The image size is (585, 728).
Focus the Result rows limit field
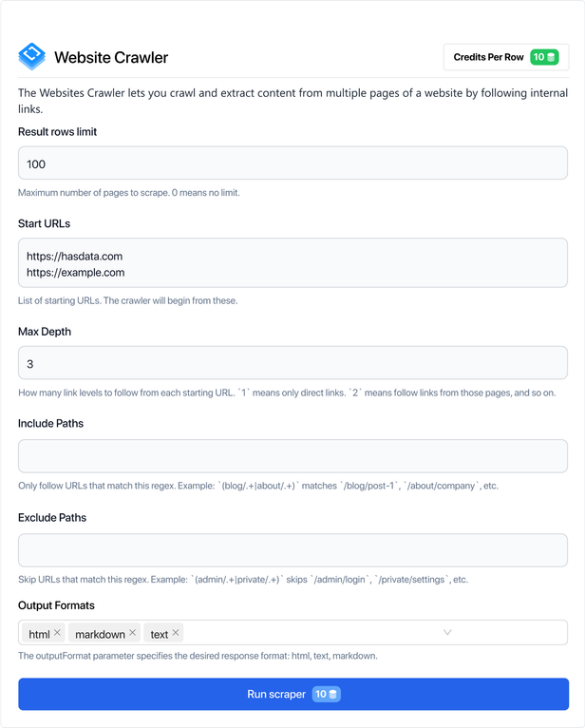292,163
